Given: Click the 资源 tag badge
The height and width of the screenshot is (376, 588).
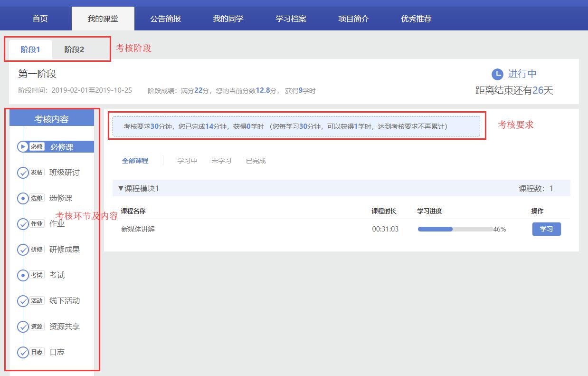Looking at the screenshot, I should tap(37, 327).
